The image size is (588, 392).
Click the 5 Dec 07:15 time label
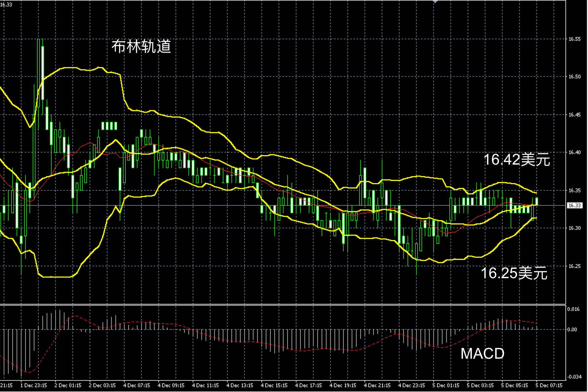point(549,386)
